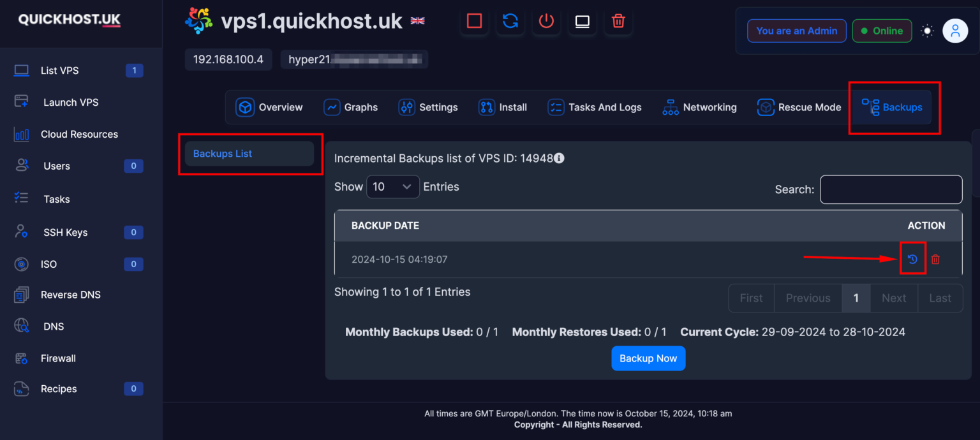Select Backups List in side panel

(x=249, y=154)
